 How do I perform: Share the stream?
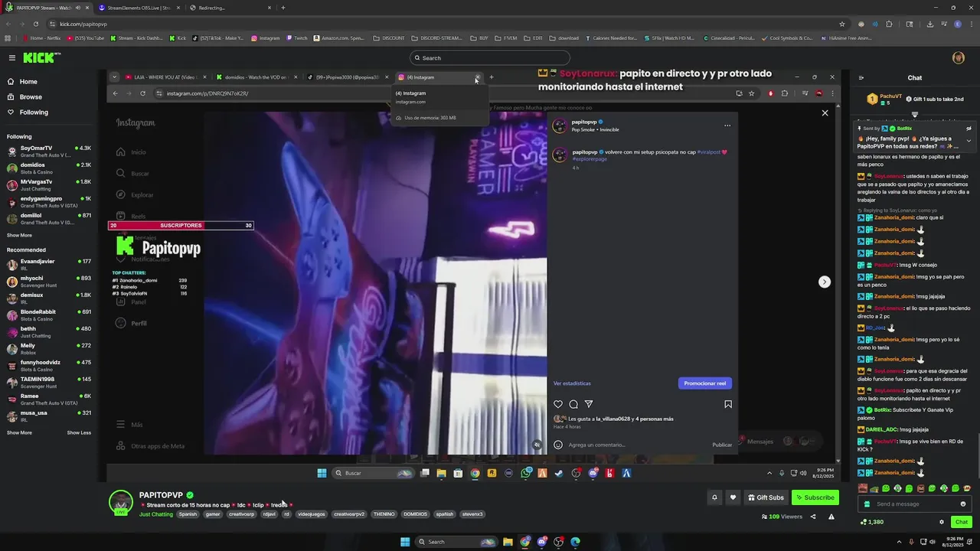(813, 517)
